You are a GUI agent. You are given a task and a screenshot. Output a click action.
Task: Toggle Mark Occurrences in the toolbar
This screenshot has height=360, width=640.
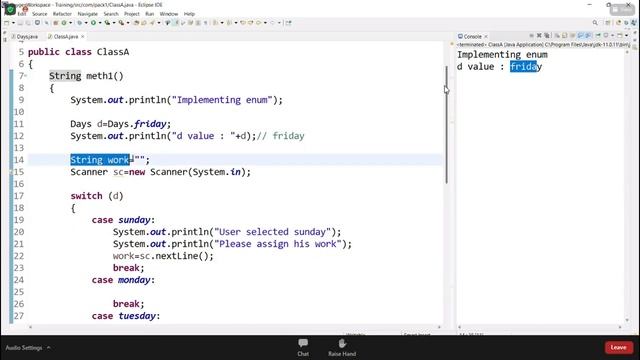(175, 23)
